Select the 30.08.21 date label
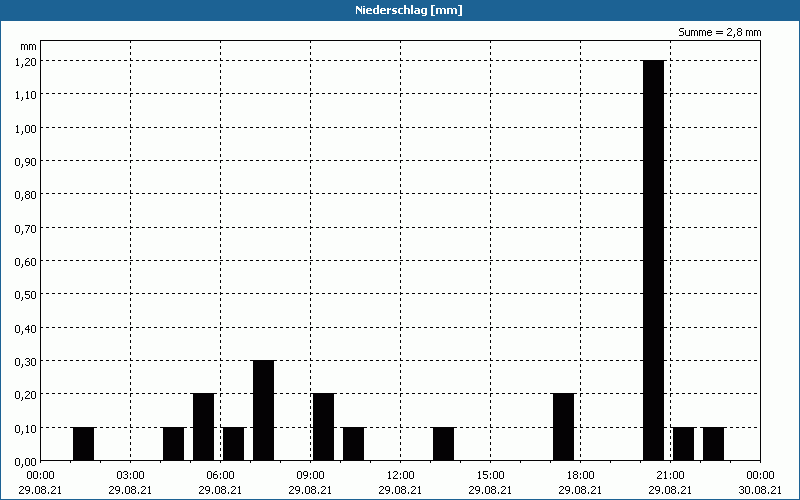The height and width of the screenshot is (500, 800). pos(760,490)
